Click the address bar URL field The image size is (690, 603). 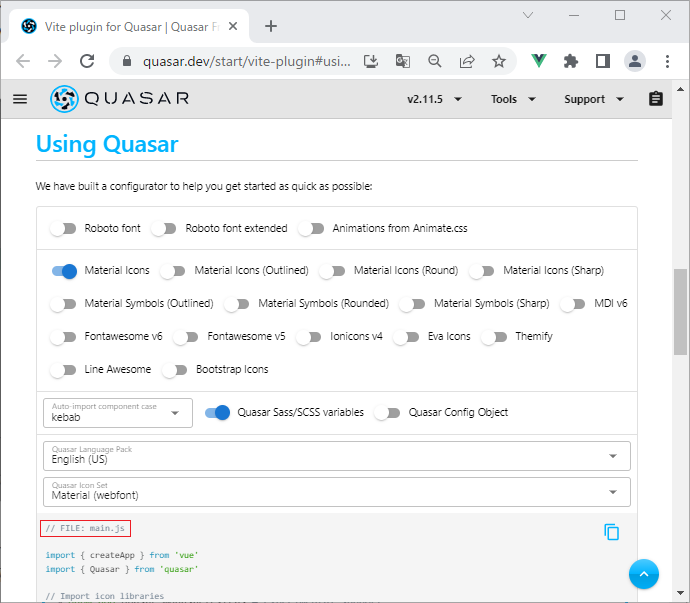tap(246, 61)
